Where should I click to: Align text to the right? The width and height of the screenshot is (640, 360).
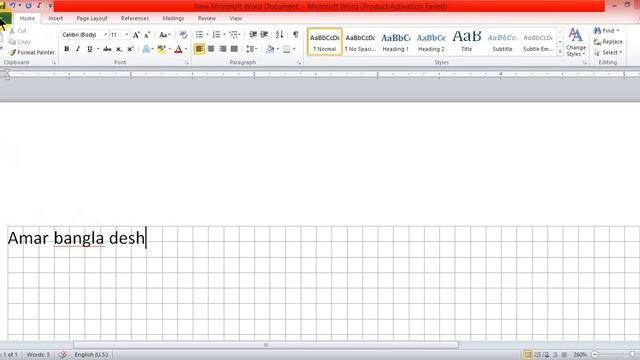click(222, 49)
